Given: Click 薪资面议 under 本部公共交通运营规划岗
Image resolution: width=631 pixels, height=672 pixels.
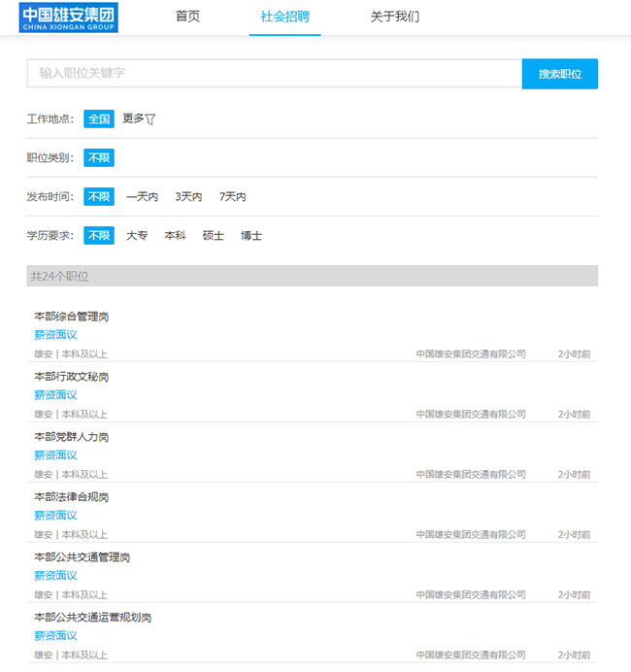Looking at the screenshot, I should click(55, 635).
